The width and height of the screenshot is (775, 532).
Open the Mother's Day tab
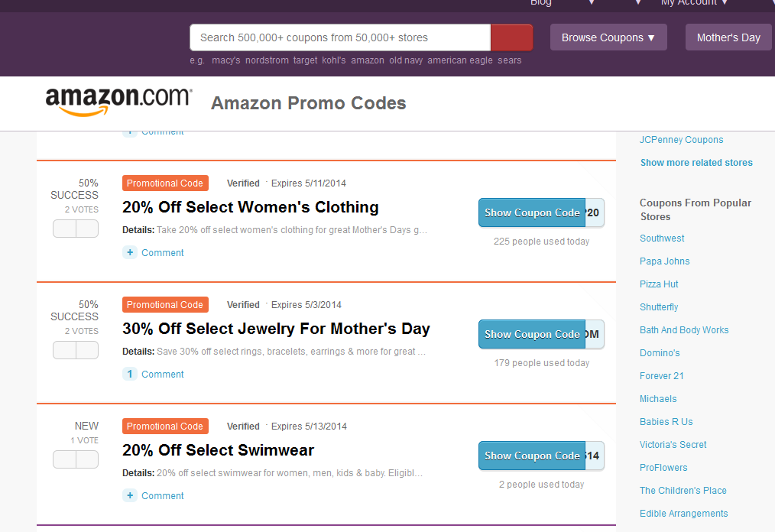(728, 37)
